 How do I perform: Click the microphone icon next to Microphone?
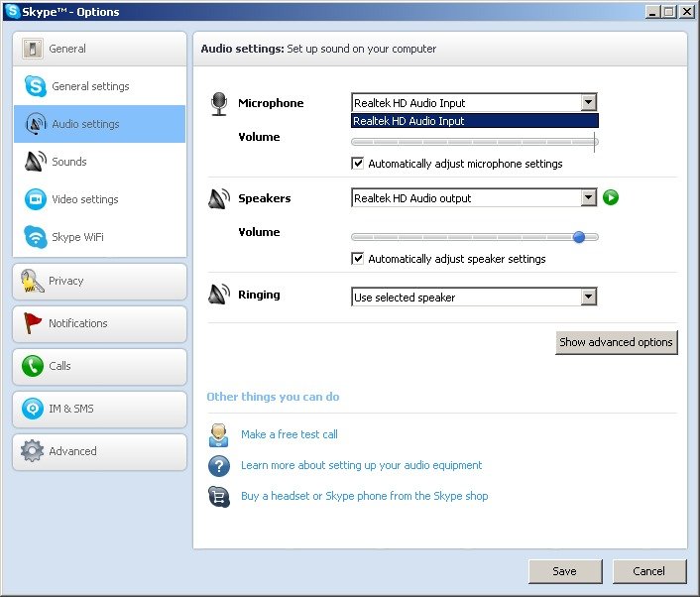click(219, 103)
